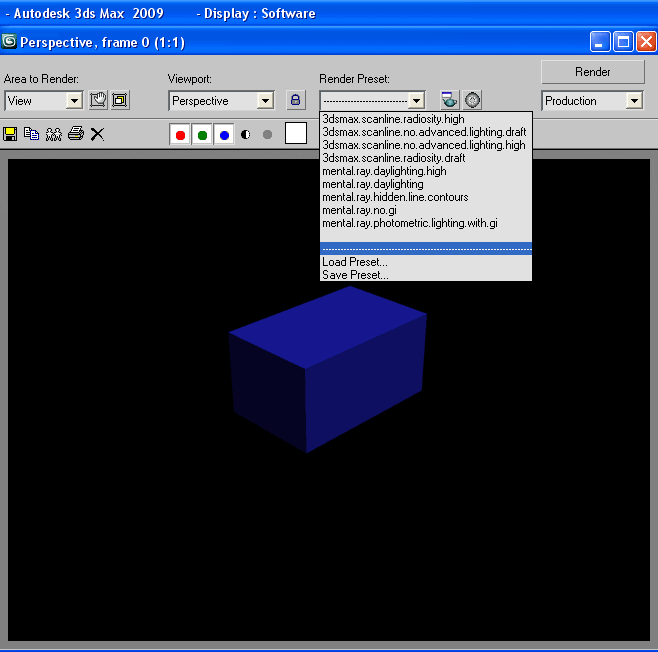Toggle the green channel button
The height and width of the screenshot is (652, 658).
(202, 135)
